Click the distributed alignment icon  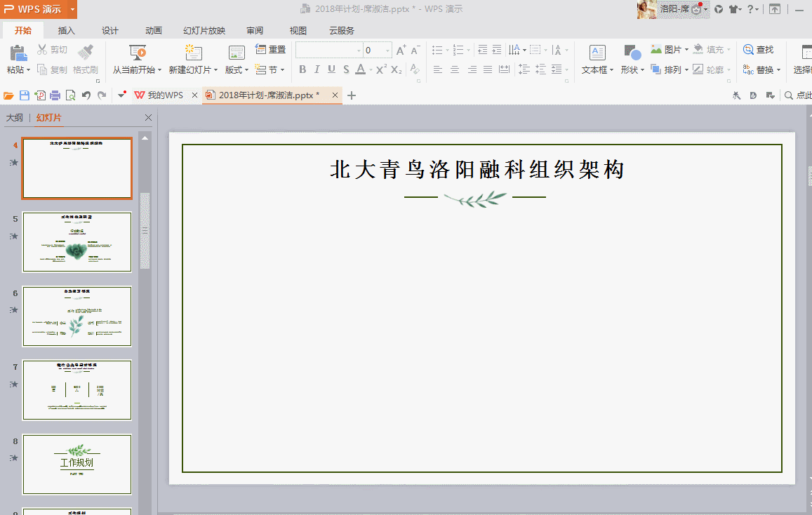coord(504,69)
